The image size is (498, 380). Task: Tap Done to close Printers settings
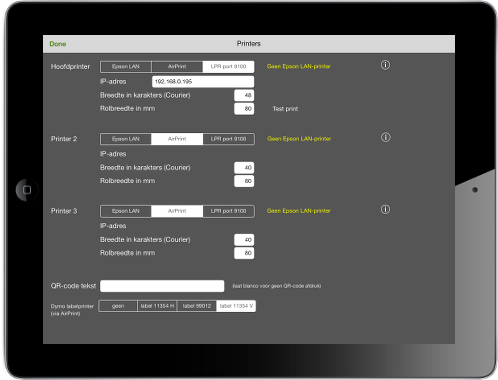[x=58, y=44]
